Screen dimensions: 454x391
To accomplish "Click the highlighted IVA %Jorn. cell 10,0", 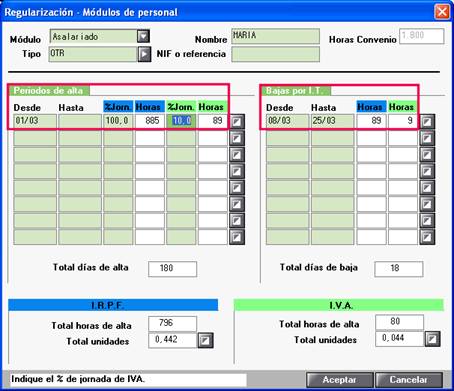I will [x=181, y=121].
